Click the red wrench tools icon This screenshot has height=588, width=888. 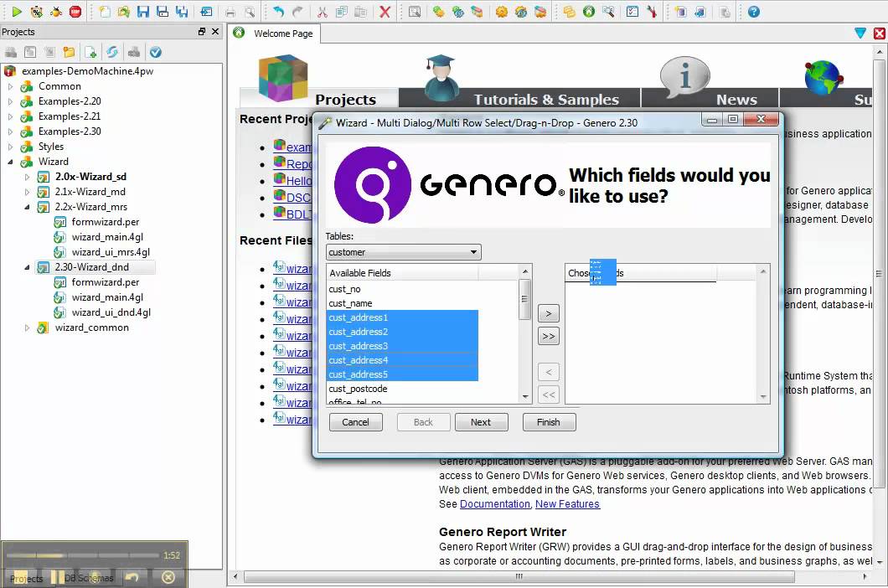point(652,12)
